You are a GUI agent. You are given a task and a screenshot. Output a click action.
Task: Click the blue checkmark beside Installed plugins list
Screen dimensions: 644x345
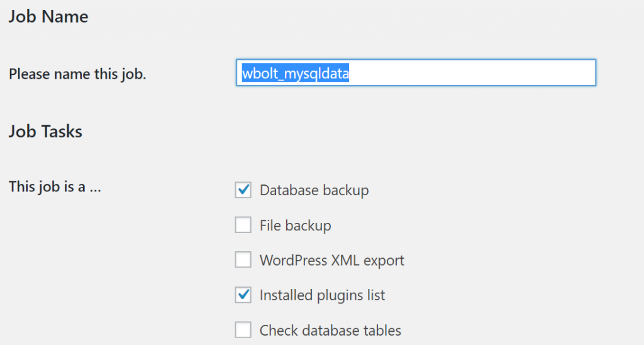pos(243,295)
